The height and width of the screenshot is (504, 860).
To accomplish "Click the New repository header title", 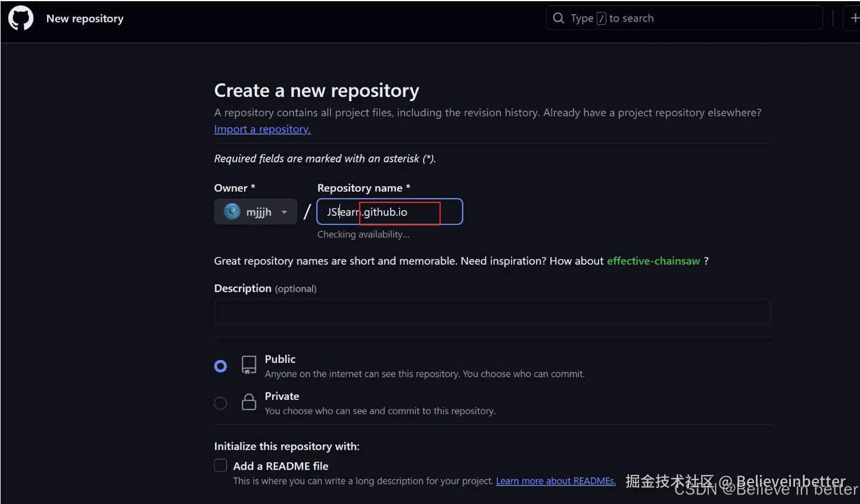I will 85,18.
